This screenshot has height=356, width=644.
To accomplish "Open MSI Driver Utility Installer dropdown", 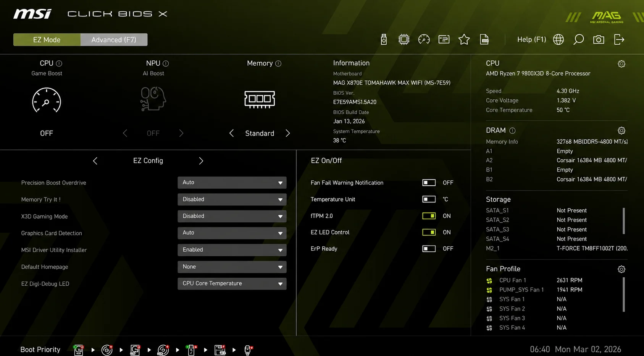I will pos(232,250).
